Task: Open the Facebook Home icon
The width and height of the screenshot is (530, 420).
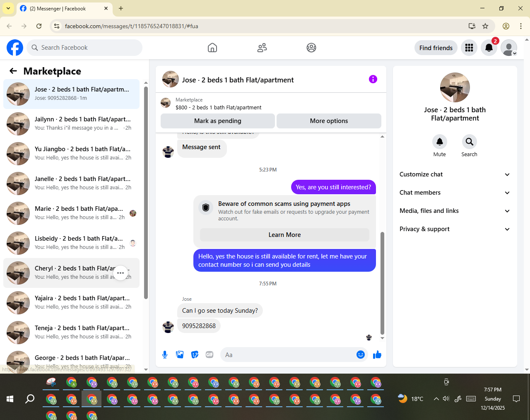Action: [x=212, y=48]
